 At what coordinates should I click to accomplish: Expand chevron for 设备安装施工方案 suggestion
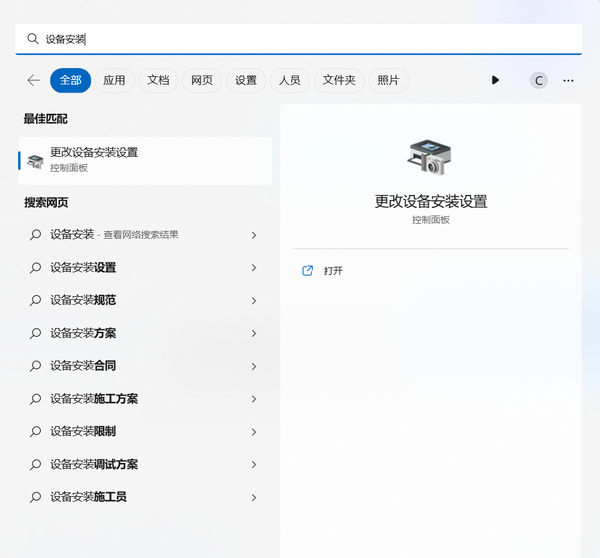[x=254, y=399]
